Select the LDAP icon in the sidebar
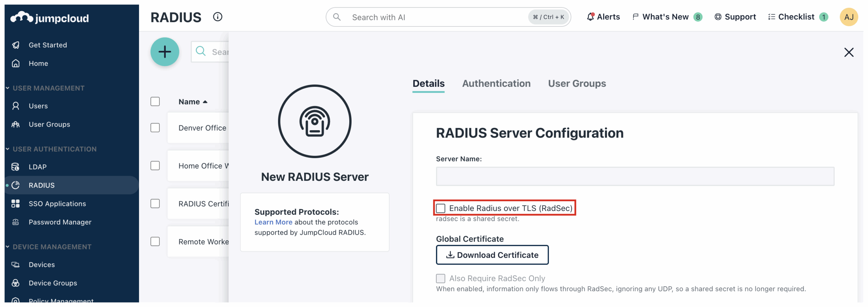The height and width of the screenshot is (307, 868). 16,167
